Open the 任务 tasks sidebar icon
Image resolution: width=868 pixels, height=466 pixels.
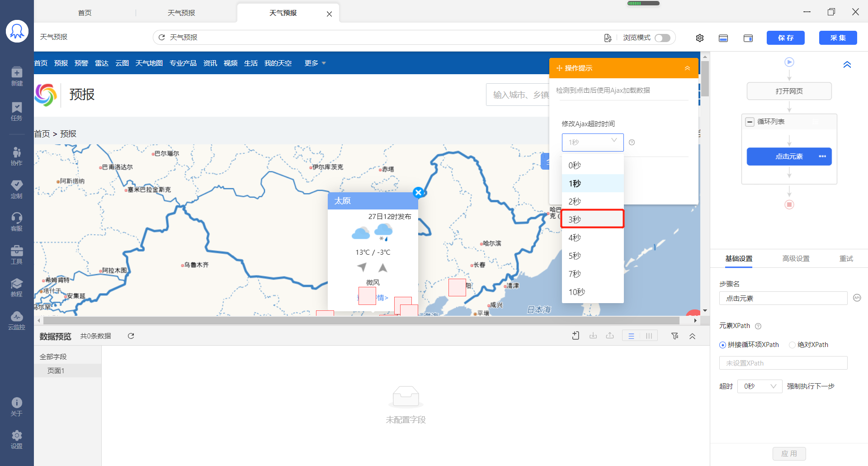point(17,111)
